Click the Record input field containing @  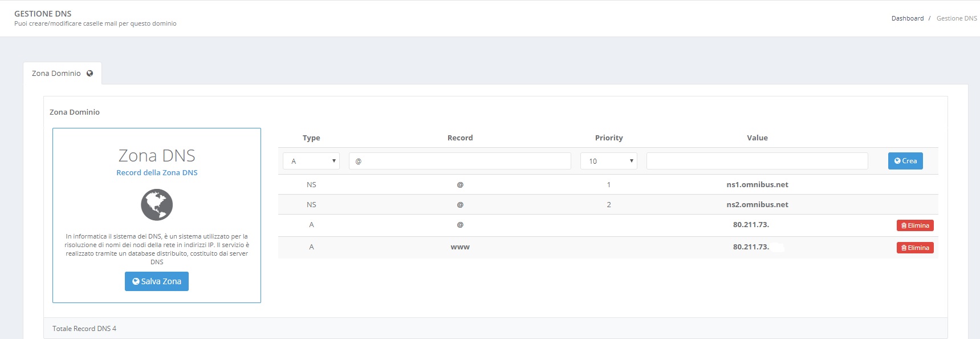click(460, 161)
